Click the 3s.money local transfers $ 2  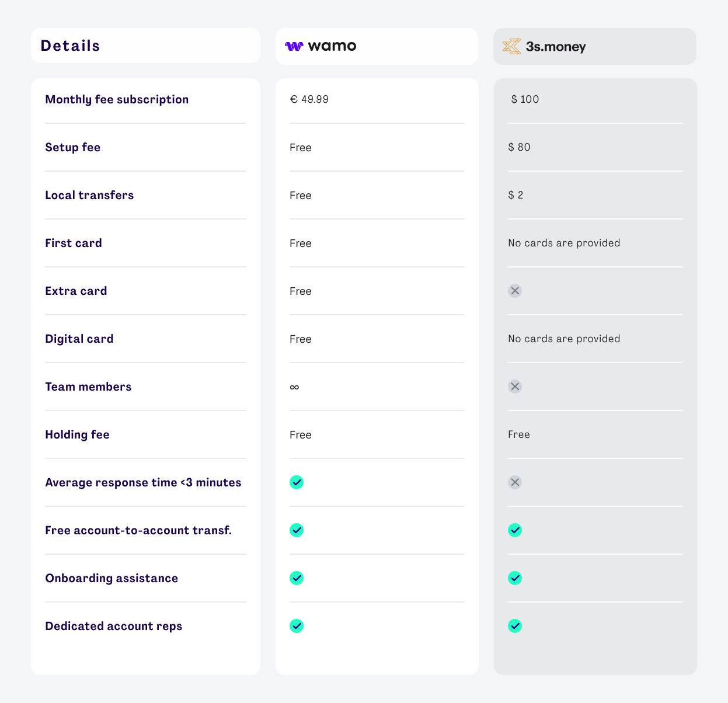click(x=515, y=195)
